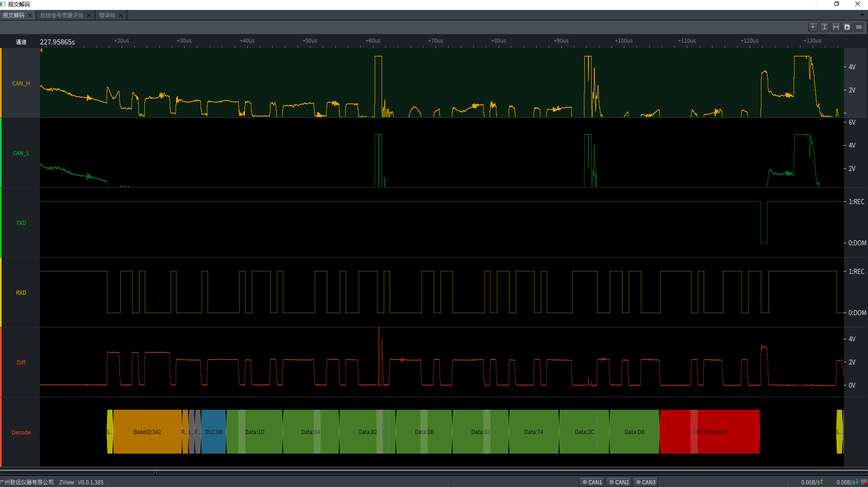Open the toolbar hamburger list menu
This screenshot has height=487, width=868.
(x=859, y=27)
